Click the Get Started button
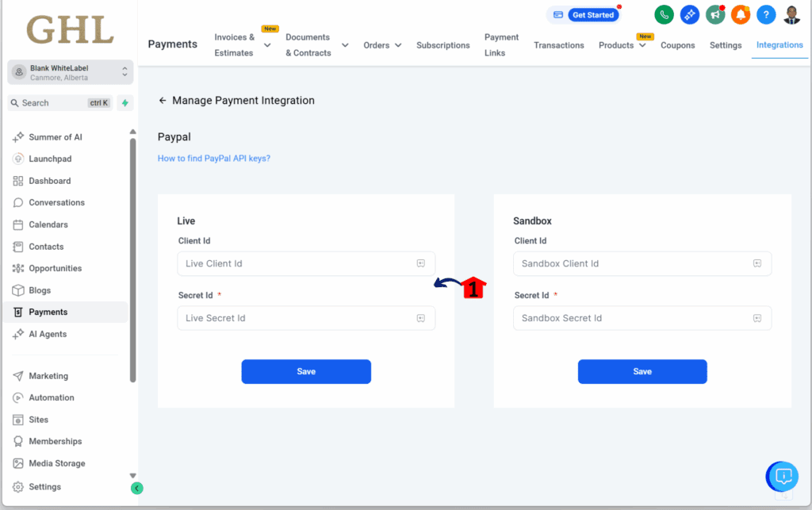 pos(593,15)
